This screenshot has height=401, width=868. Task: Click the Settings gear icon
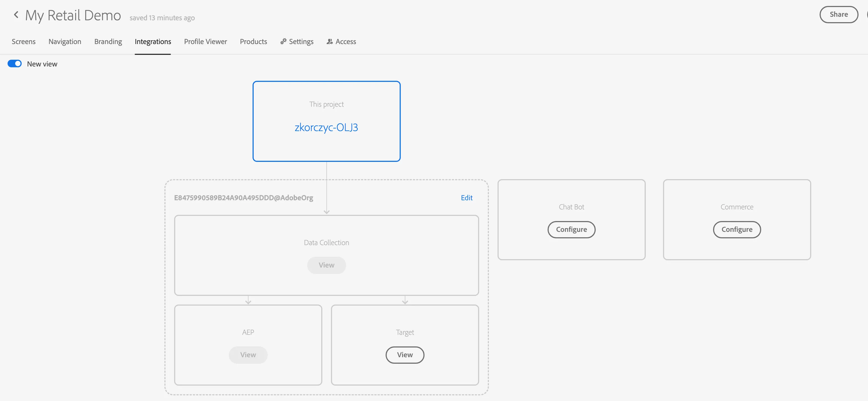pyautogui.click(x=283, y=41)
